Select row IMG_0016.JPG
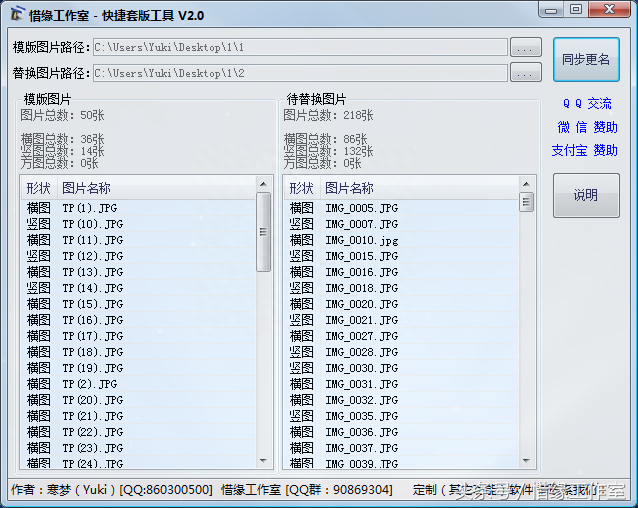 401,272
